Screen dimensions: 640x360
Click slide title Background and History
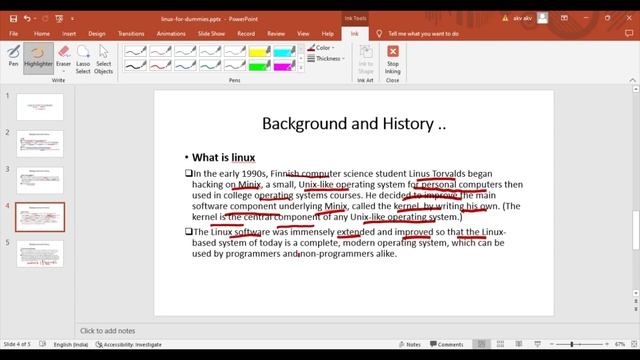(354, 124)
